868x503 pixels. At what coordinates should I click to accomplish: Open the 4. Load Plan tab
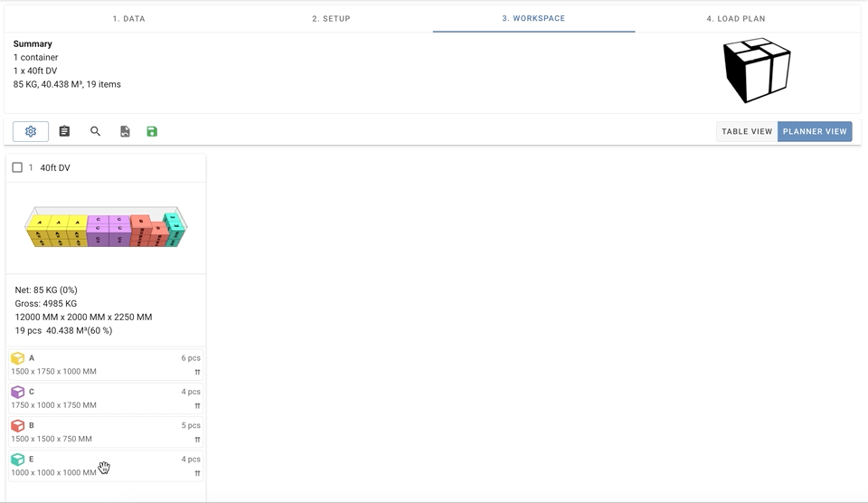point(736,18)
